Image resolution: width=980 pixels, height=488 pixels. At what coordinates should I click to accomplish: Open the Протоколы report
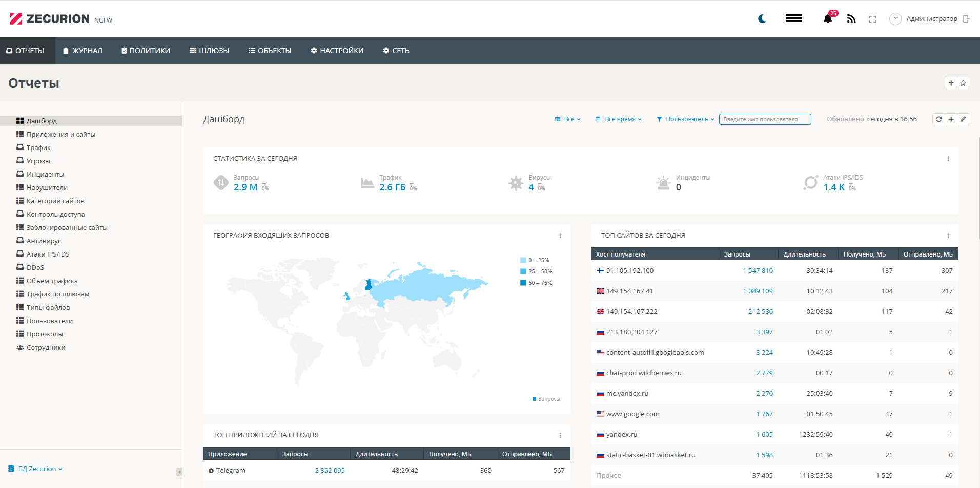[x=45, y=334]
